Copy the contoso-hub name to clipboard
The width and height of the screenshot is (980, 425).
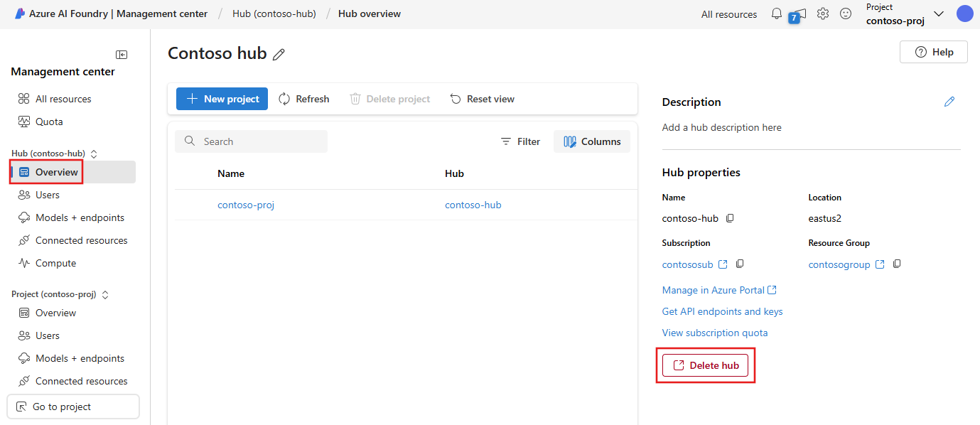tap(730, 218)
